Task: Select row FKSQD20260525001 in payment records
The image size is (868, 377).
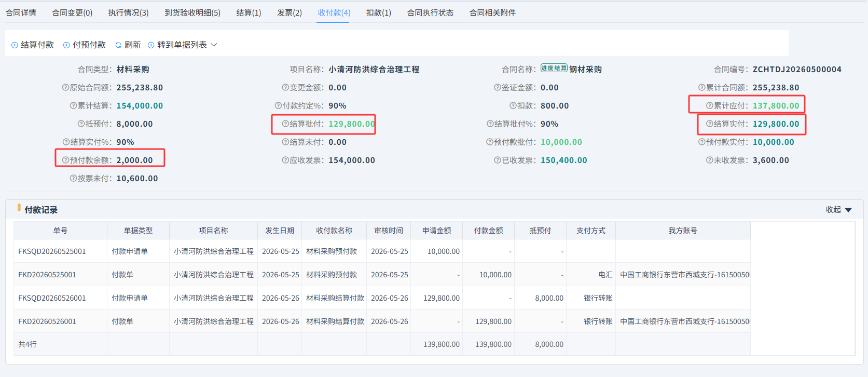Action: (382, 251)
